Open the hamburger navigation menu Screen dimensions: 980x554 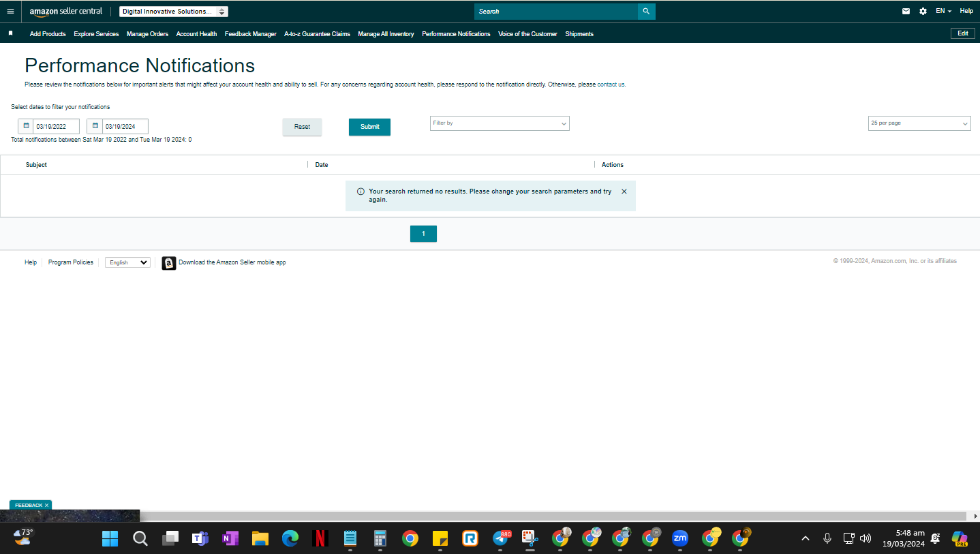click(x=10, y=12)
